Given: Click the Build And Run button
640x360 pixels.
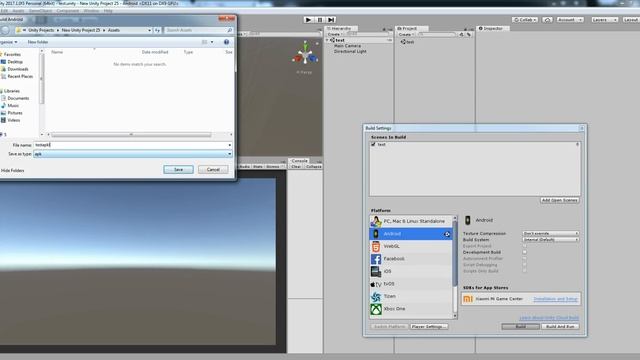Looking at the screenshot, I should 560,327.
